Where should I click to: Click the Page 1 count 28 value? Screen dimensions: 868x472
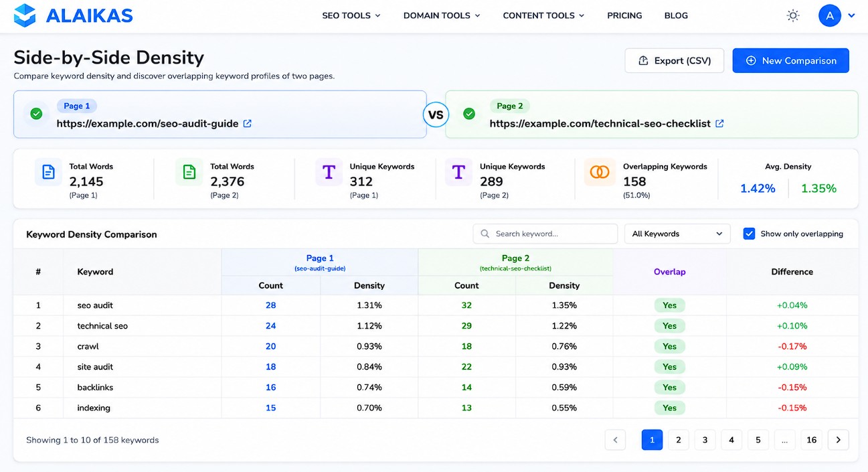[270, 305]
